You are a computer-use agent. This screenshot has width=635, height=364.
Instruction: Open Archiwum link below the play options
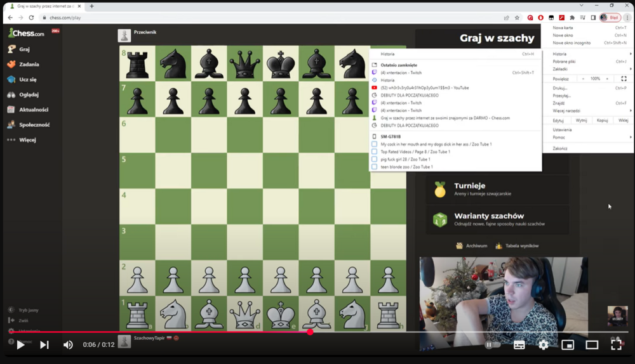point(472,246)
